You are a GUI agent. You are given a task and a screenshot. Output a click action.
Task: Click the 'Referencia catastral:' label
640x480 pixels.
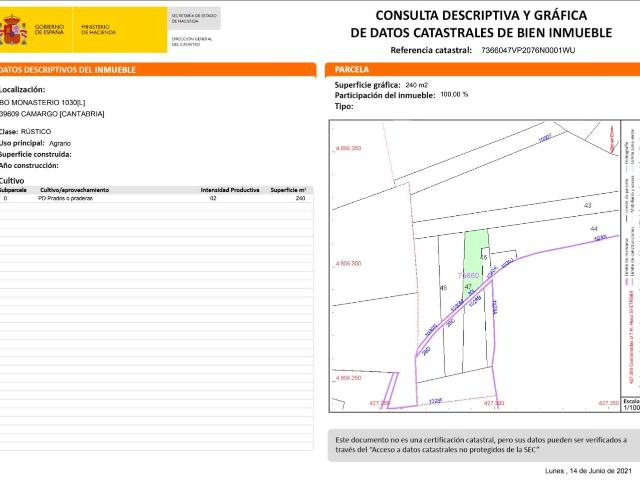(x=431, y=50)
